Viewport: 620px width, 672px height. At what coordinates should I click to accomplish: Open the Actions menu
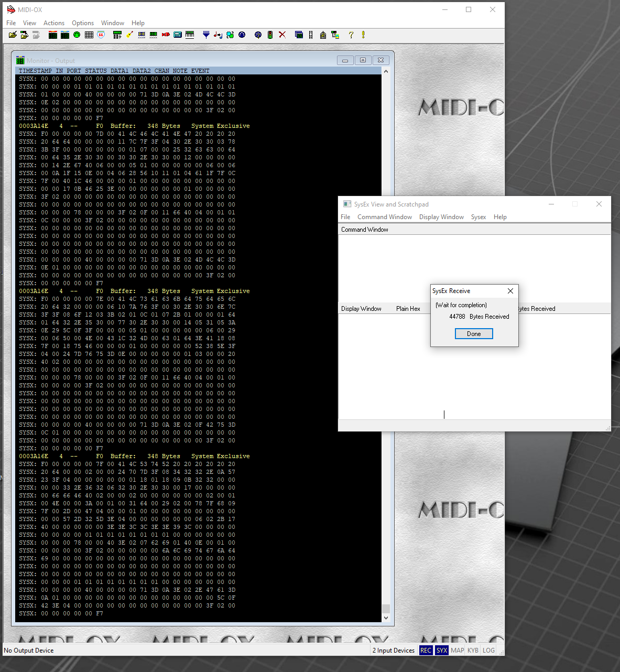point(54,23)
